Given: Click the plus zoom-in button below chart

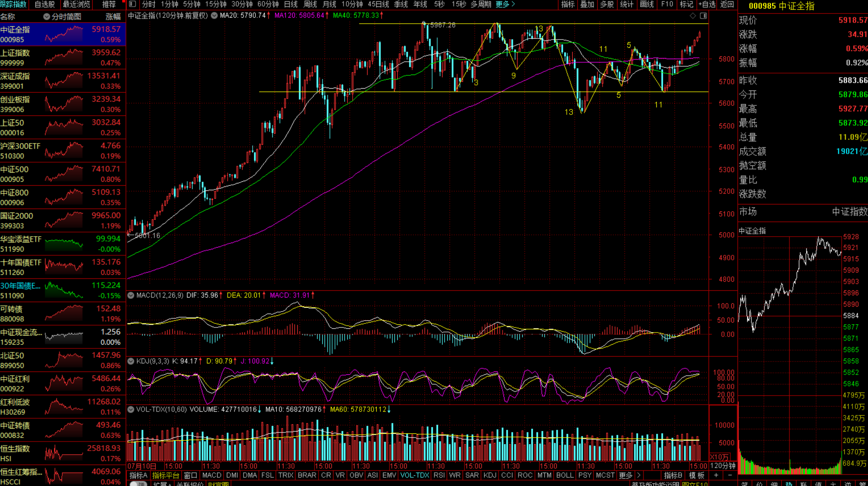Looking at the screenshot, I should (716, 475).
